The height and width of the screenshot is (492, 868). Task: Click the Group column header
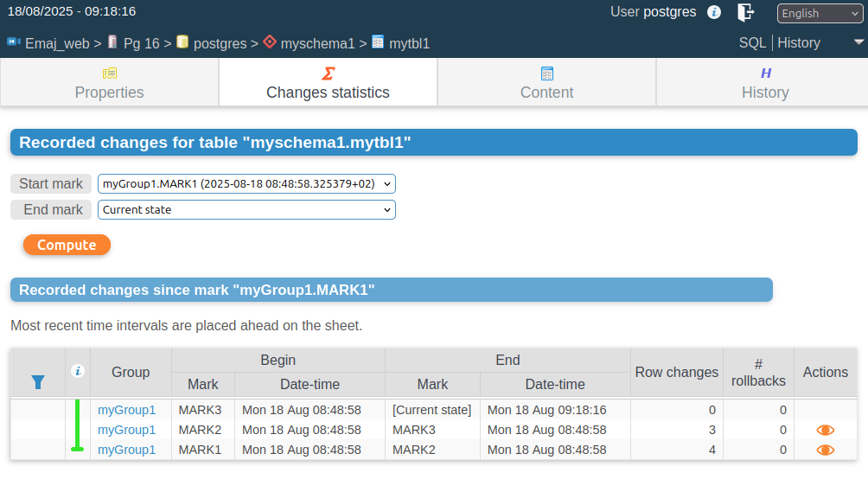131,372
